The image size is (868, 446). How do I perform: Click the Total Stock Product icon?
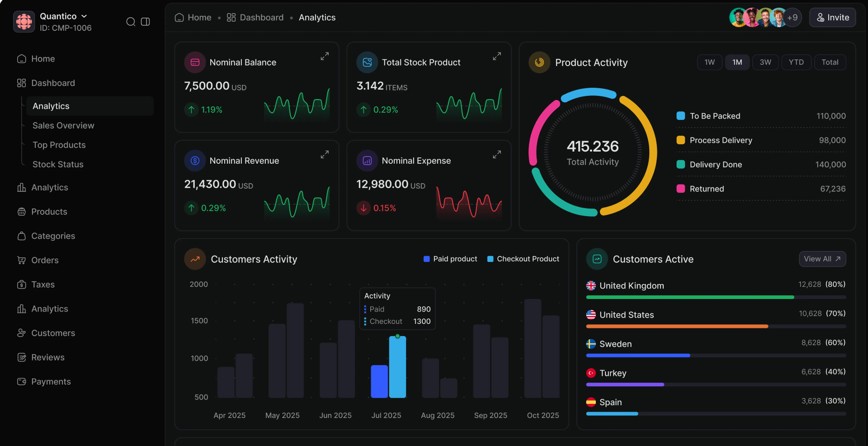tap(367, 62)
